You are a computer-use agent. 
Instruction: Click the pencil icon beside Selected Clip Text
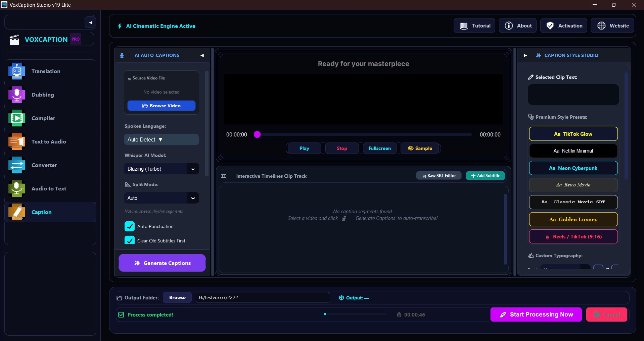click(531, 77)
